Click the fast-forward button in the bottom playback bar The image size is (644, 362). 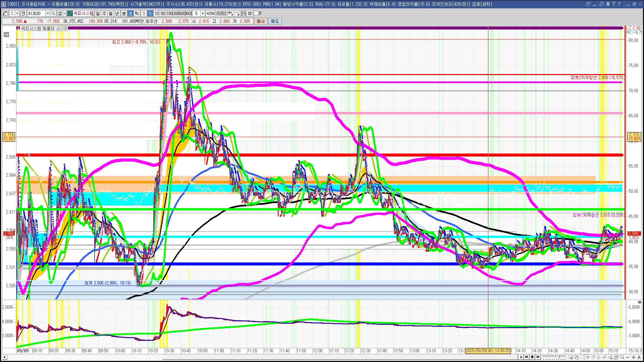[x=538, y=357]
